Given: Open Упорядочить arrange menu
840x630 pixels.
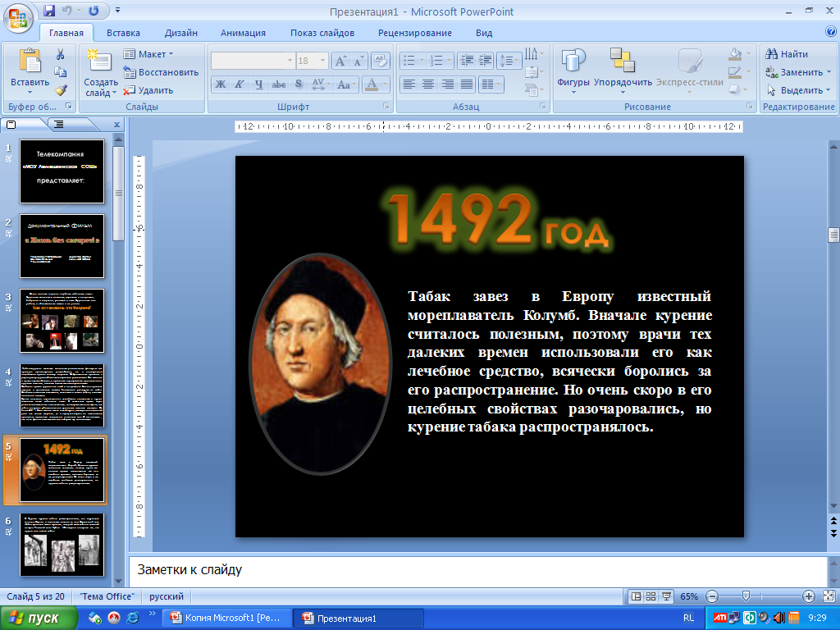Looking at the screenshot, I should (623, 72).
